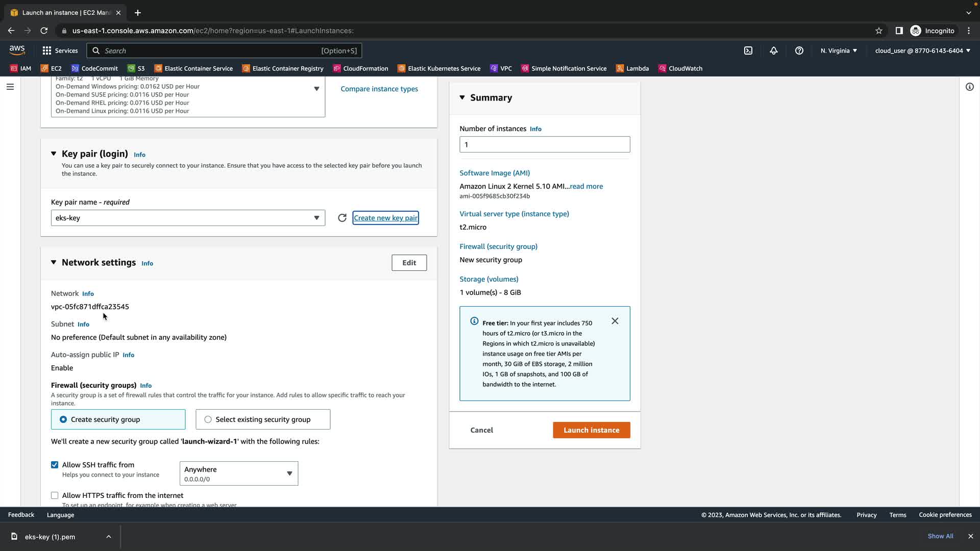Uncheck Allow SSH traffic from
The image size is (980, 551).
55,465
